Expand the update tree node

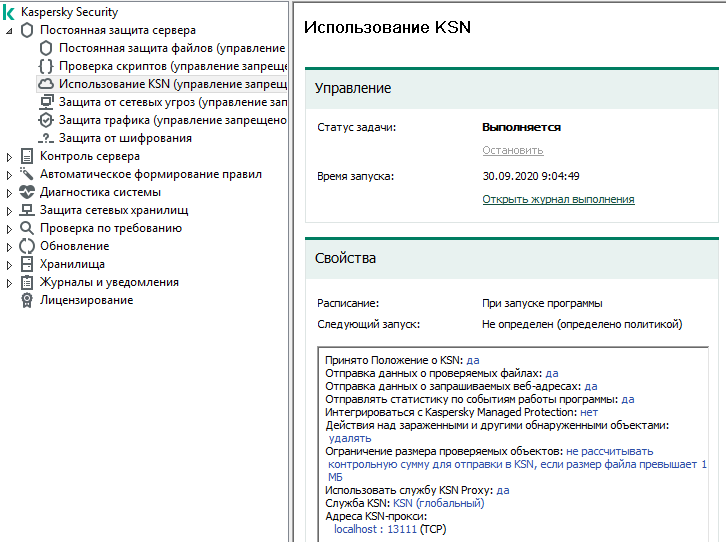pos(10,247)
